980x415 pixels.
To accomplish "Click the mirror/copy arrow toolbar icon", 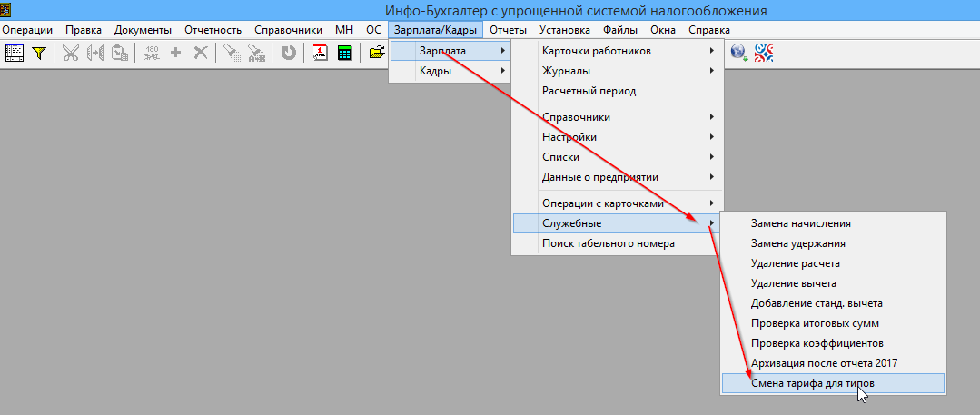I will coord(95,53).
